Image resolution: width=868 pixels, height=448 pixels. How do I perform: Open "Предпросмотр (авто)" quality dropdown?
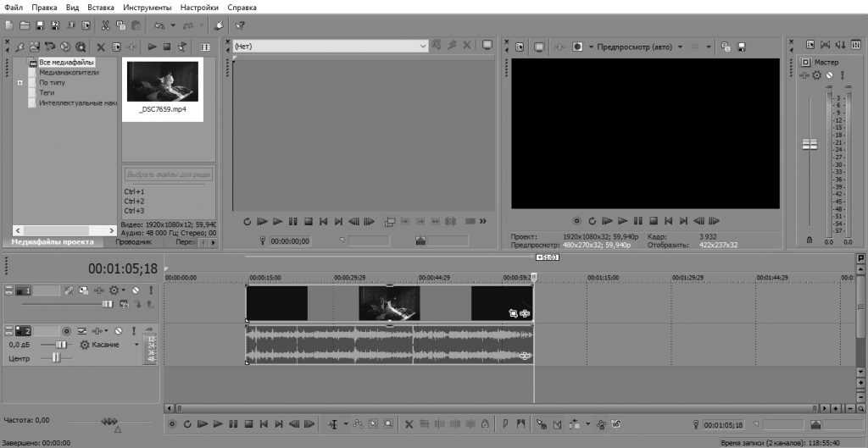click(x=681, y=47)
